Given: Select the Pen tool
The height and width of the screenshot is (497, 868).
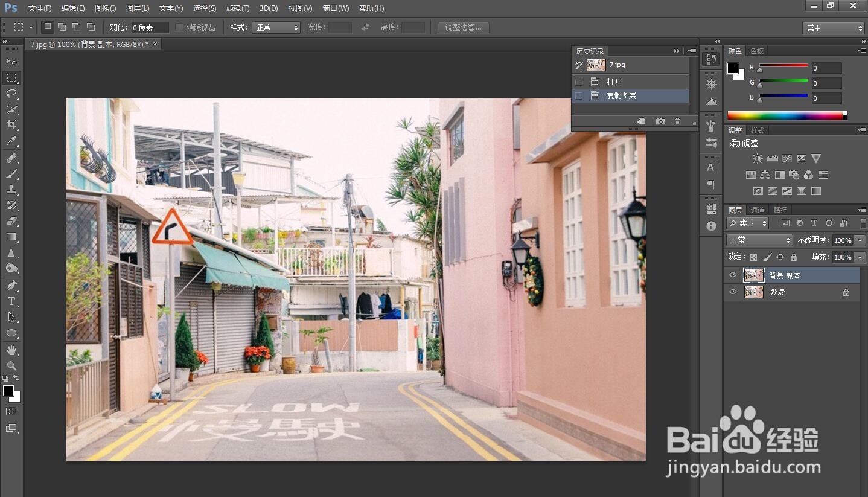Looking at the screenshot, I should click(11, 286).
